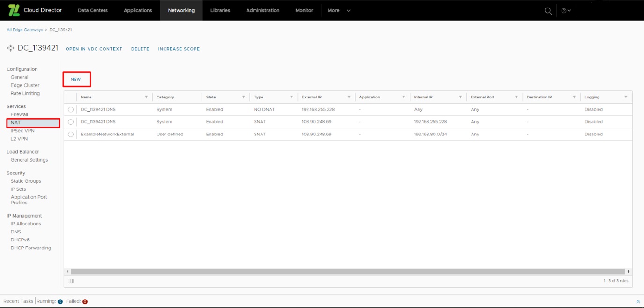Click the NEW button to add a NAT rule
644x308 pixels.
[76, 79]
